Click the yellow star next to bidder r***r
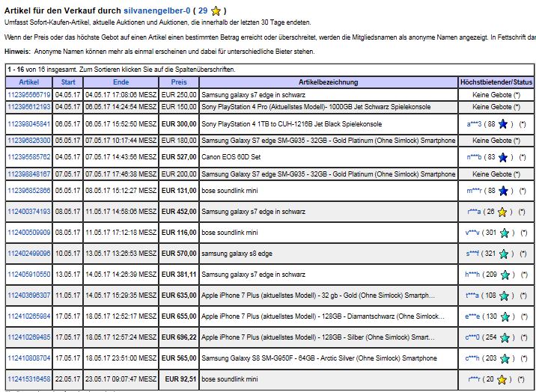The width and height of the screenshot is (536, 392). 502,380
